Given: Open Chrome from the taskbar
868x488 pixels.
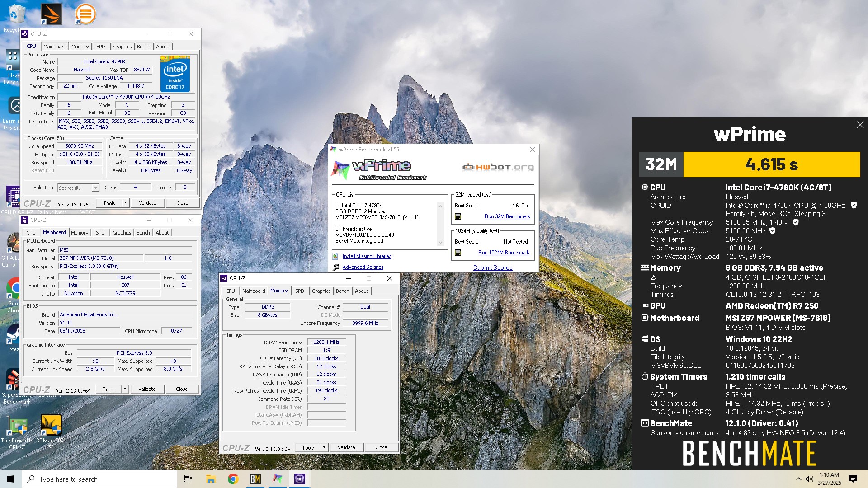Looking at the screenshot, I should click(233, 479).
